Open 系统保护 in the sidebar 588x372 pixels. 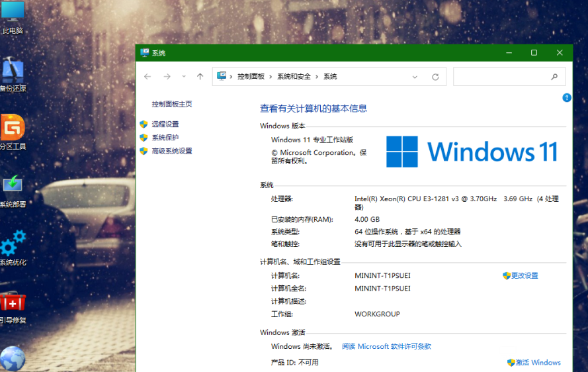click(x=165, y=138)
